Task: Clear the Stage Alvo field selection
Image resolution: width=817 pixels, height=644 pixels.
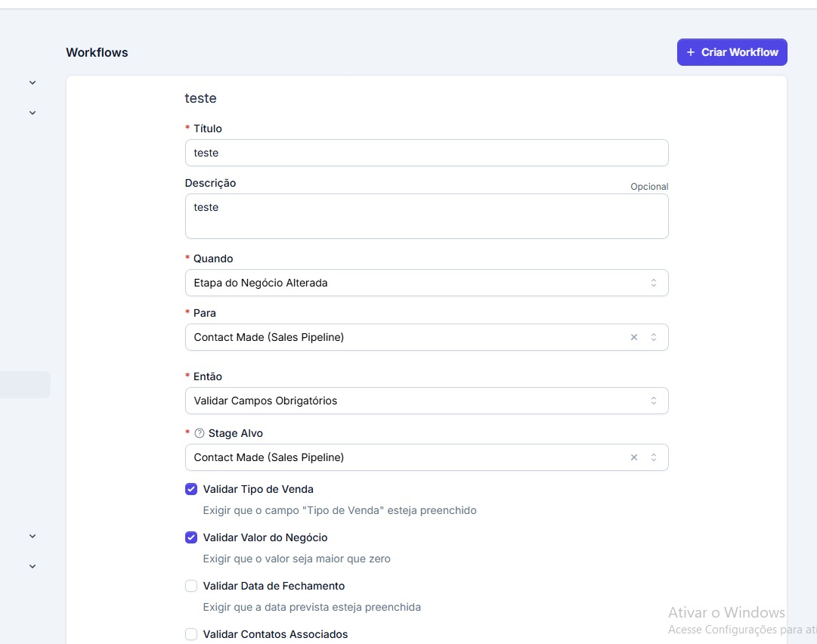Action: 634,457
